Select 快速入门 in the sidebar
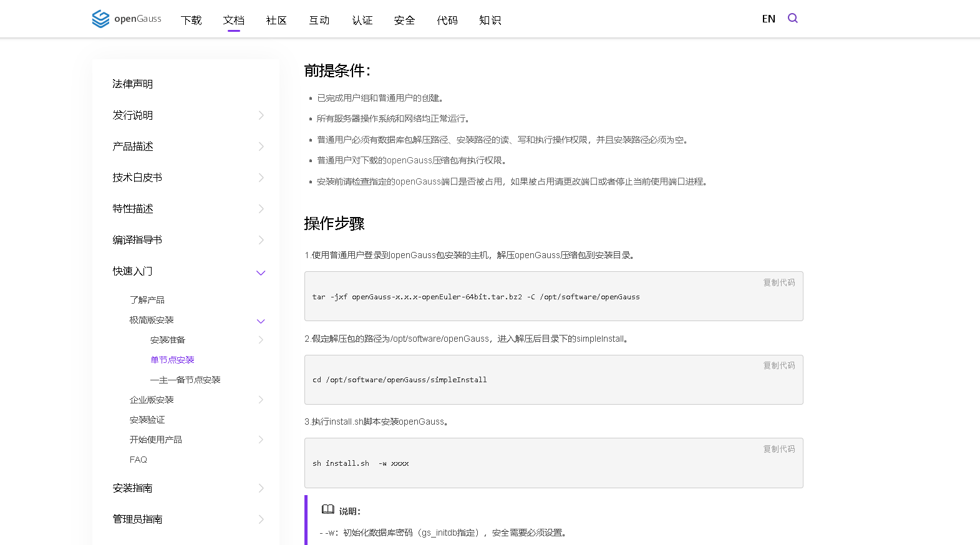Screen dimensions: 980x545 [133, 271]
